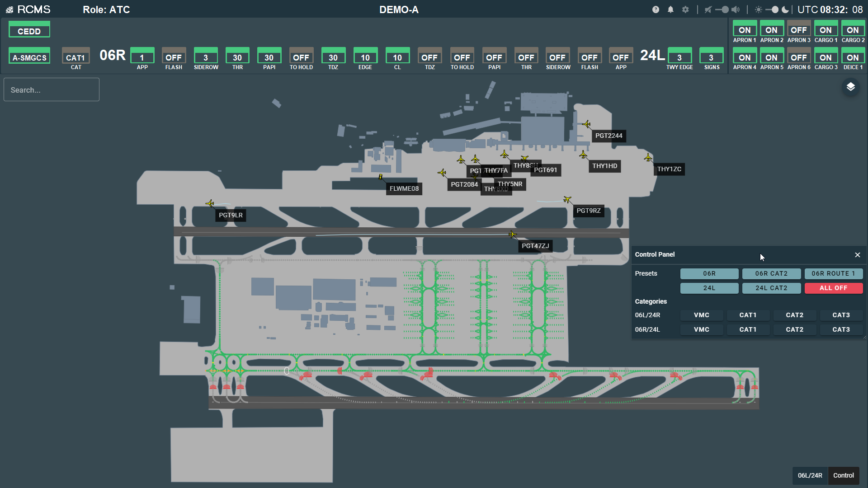Image resolution: width=868 pixels, height=488 pixels.
Task: Click the notifications bell icon
Action: (670, 9)
